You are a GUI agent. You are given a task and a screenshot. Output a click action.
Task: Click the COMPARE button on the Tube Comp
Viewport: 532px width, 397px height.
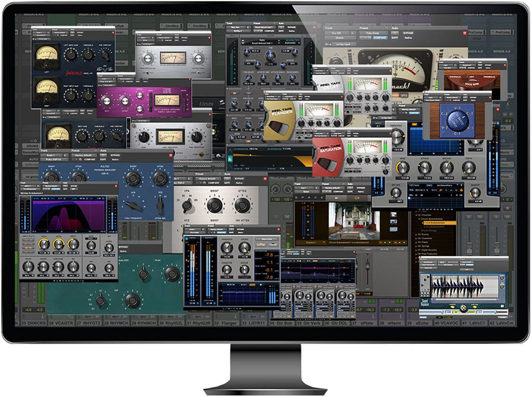point(379,38)
